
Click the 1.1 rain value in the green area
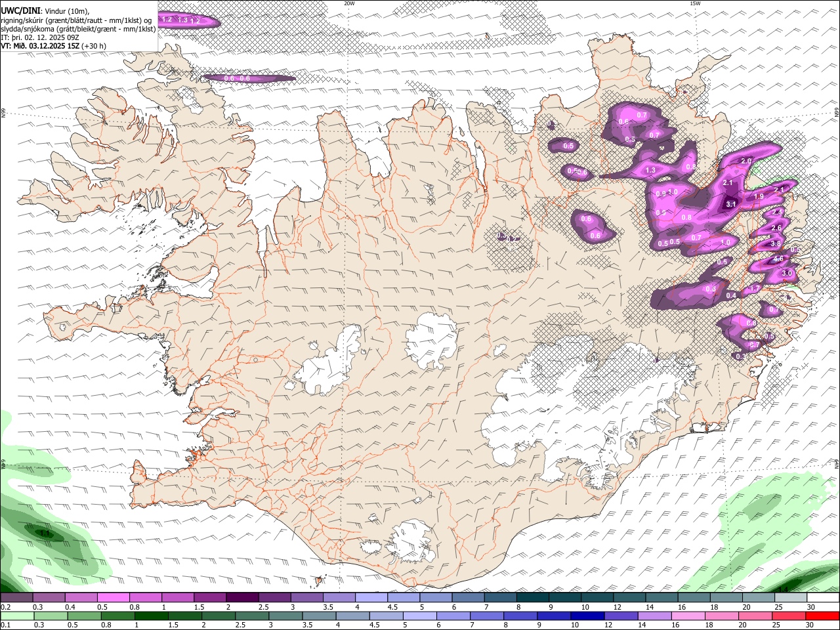click(x=45, y=534)
